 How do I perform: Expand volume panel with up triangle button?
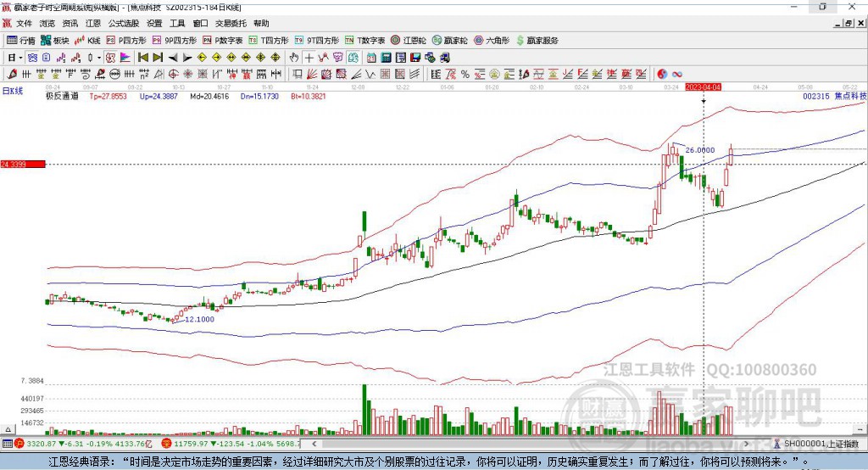[8, 429]
